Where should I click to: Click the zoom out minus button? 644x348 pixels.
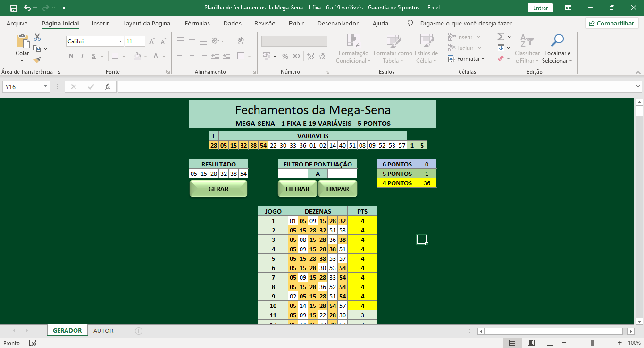click(564, 343)
